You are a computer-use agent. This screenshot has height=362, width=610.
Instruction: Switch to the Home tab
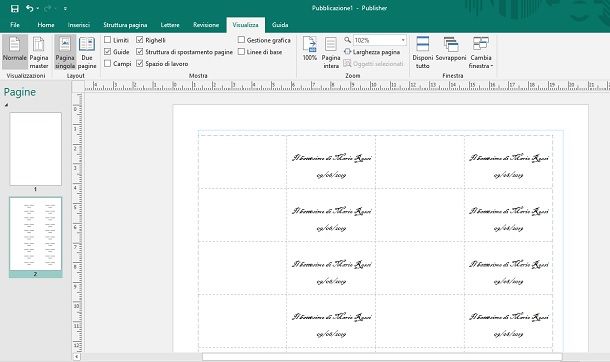point(46,25)
